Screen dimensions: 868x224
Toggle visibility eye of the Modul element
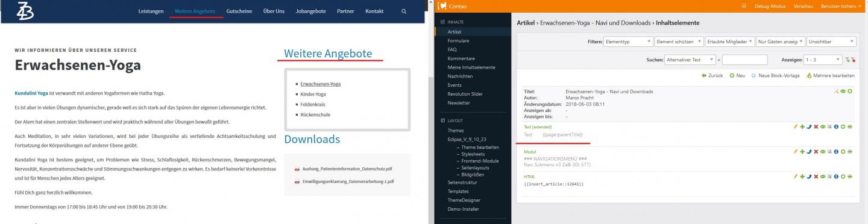click(x=823, y=151)
